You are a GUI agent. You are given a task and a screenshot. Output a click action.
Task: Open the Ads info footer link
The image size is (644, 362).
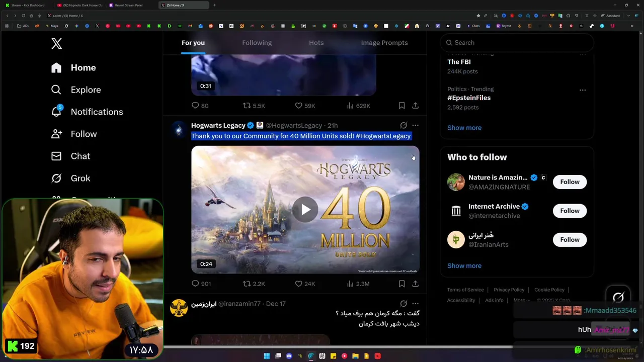pos(494,300)
